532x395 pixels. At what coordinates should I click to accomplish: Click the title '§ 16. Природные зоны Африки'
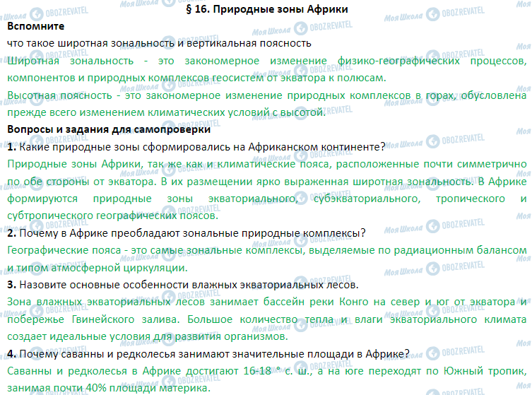(x=264, y=10)
